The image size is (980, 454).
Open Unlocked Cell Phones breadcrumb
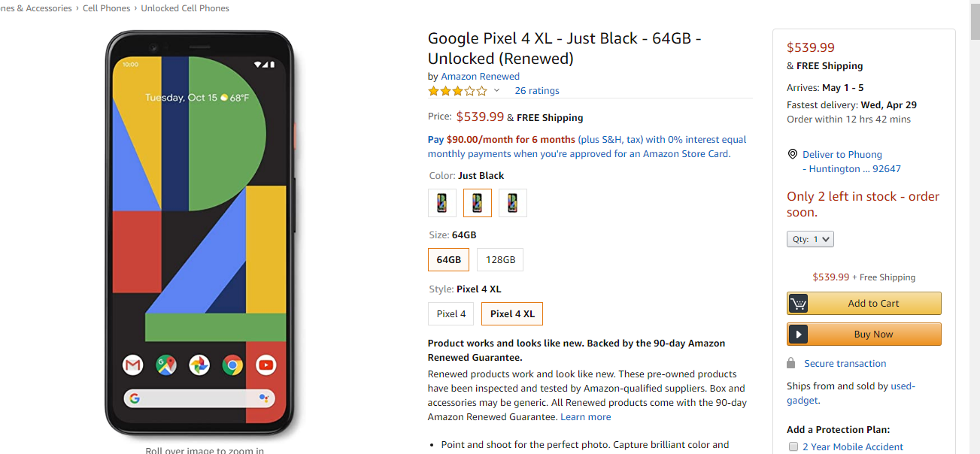185,8
